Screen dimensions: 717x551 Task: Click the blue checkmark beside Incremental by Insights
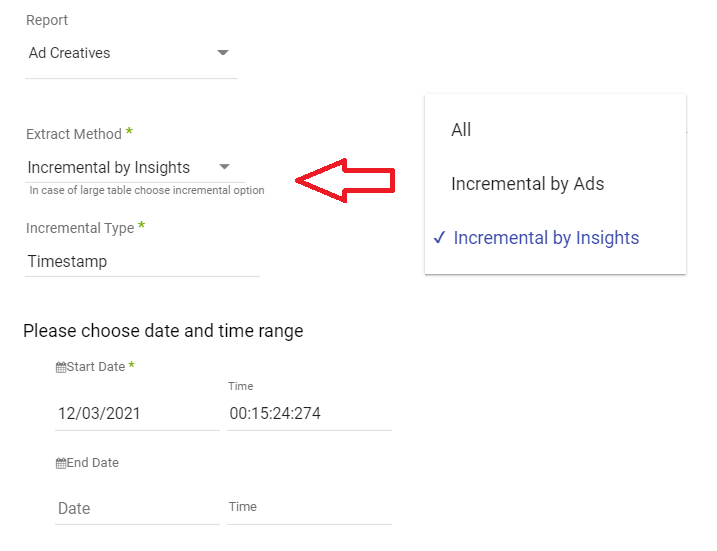pos(439,238)
